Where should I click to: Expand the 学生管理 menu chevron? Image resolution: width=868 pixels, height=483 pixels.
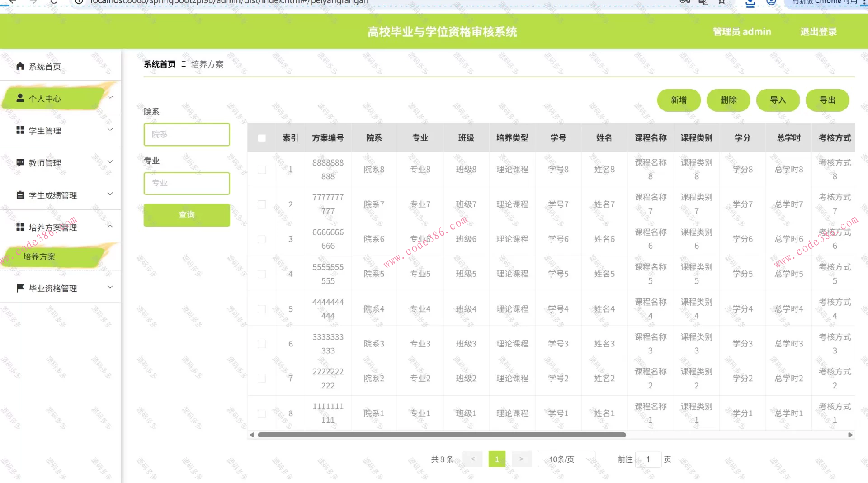coord(110,130)
